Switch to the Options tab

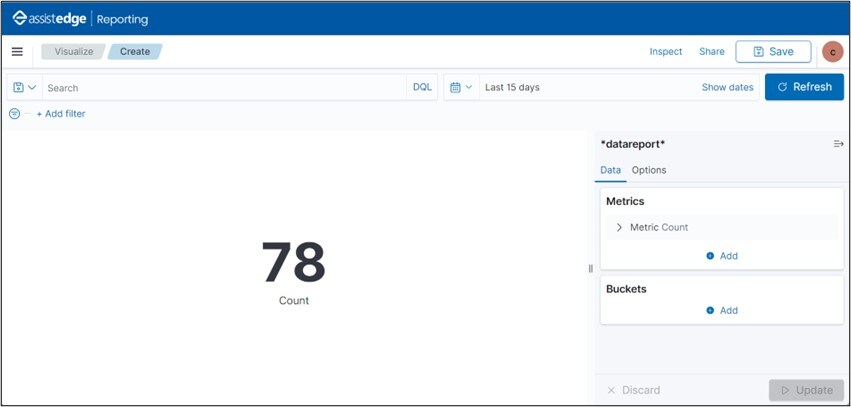(x=649, y=170)
